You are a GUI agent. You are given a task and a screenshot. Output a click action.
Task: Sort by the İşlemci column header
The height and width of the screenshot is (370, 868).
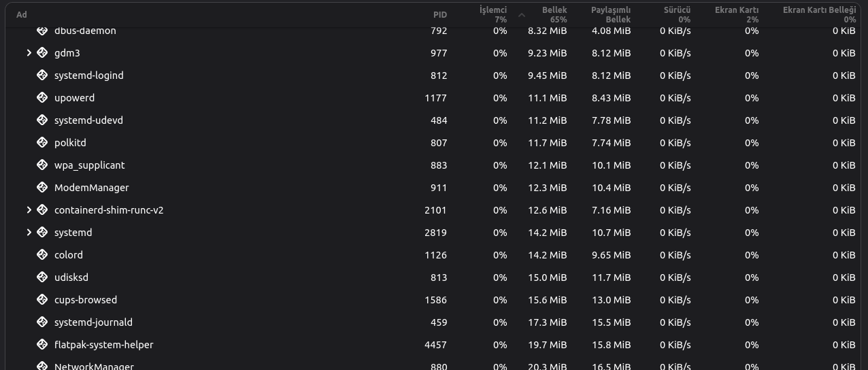tap(493, 14)
